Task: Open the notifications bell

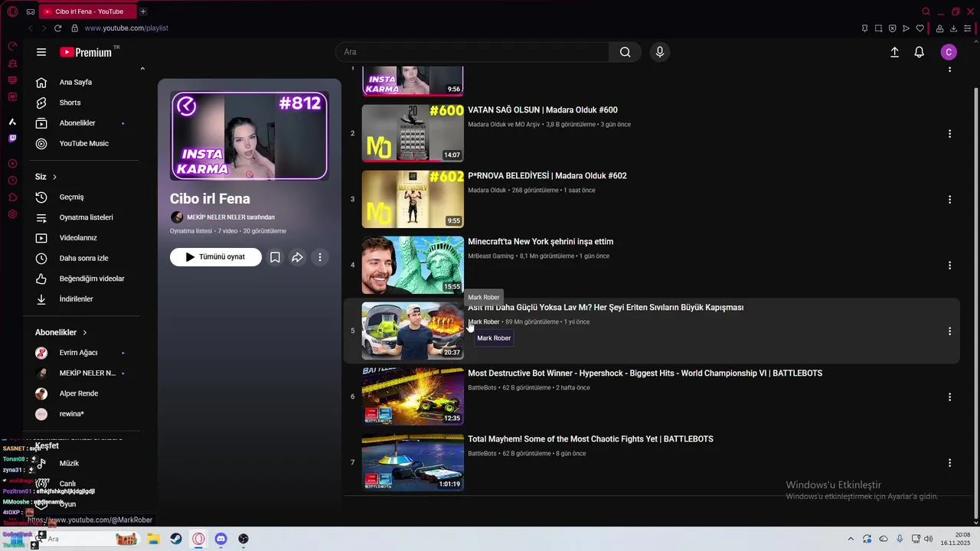Action: point(920,52)
